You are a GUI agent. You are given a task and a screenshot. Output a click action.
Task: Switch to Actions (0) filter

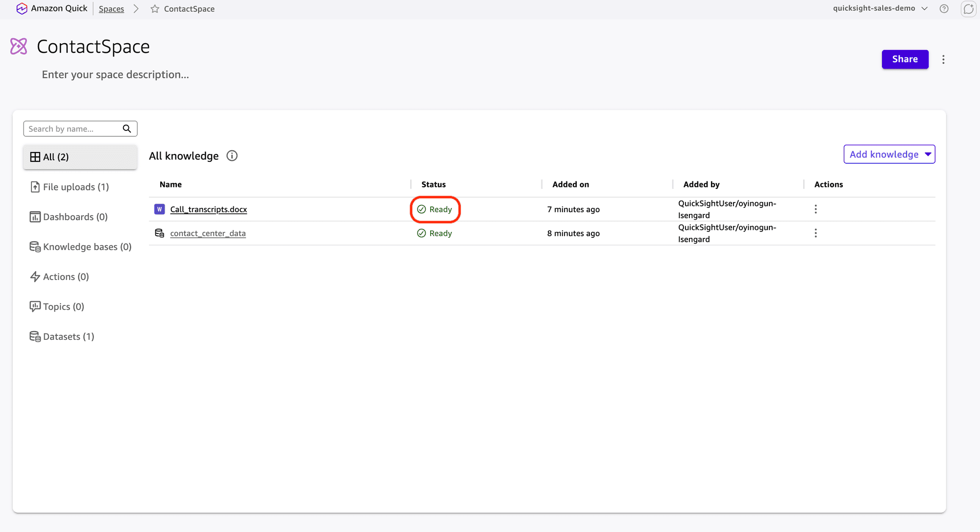(80, 277)
